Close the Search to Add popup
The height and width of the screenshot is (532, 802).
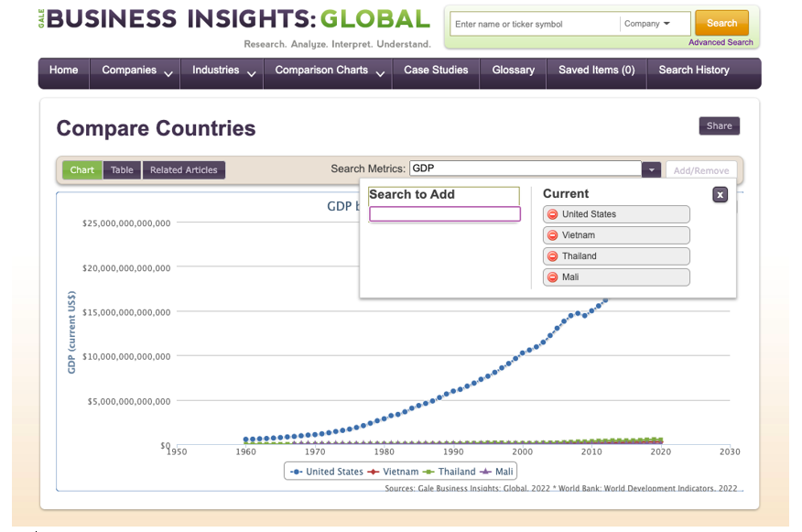(720, 194)
